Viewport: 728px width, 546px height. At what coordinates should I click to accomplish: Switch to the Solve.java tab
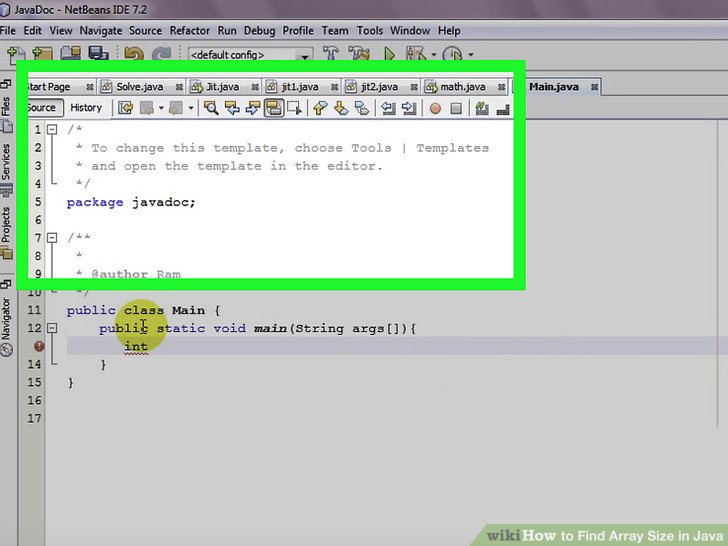point(139,87)
